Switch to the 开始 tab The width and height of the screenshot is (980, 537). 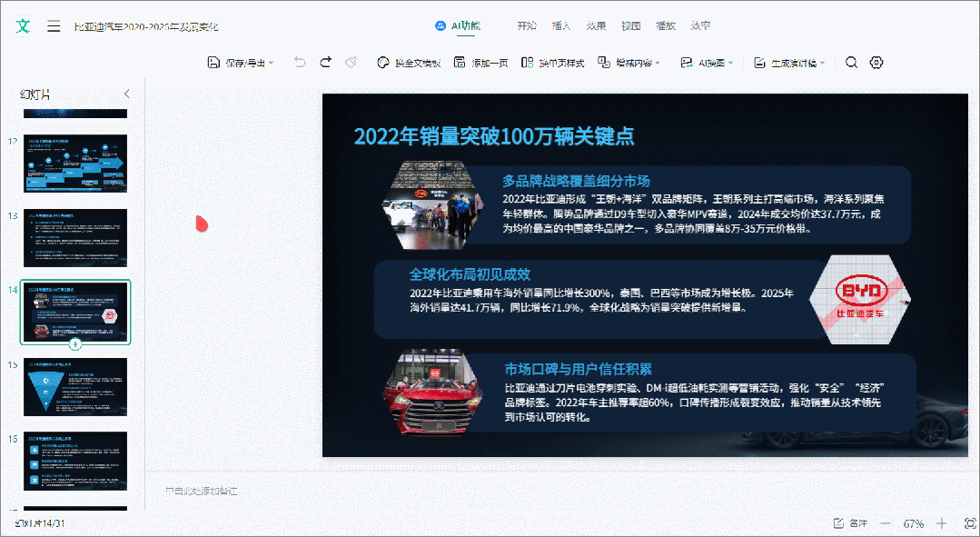[x=527, y=25]
